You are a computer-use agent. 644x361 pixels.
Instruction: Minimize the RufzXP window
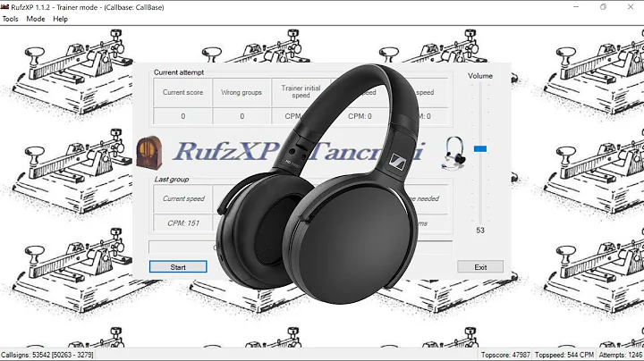[576, 7]
